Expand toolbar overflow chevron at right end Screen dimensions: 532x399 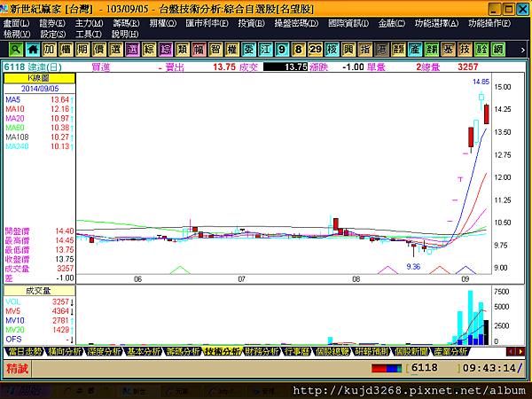[x=523, y=50]
